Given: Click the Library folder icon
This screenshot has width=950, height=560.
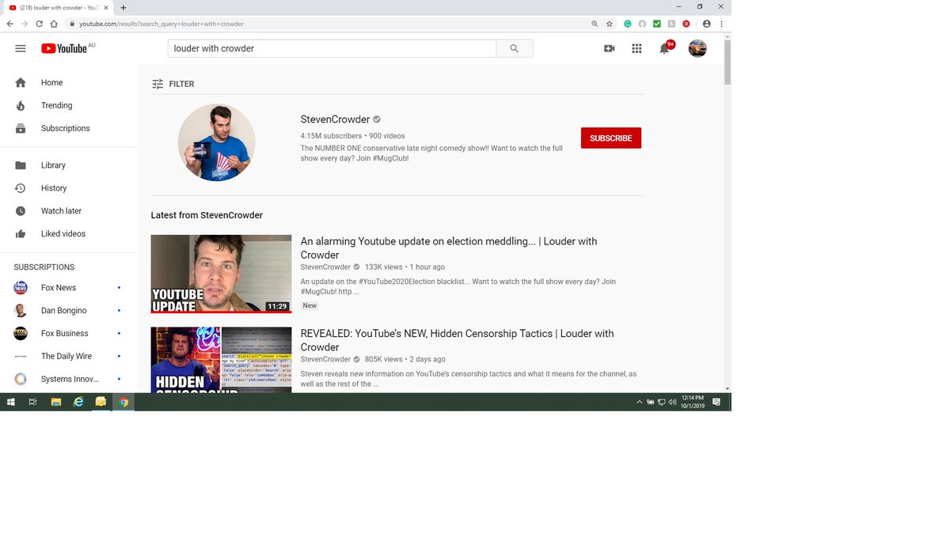Looking at the screenshot, I should pyautogui.click(x=21, y=165).
